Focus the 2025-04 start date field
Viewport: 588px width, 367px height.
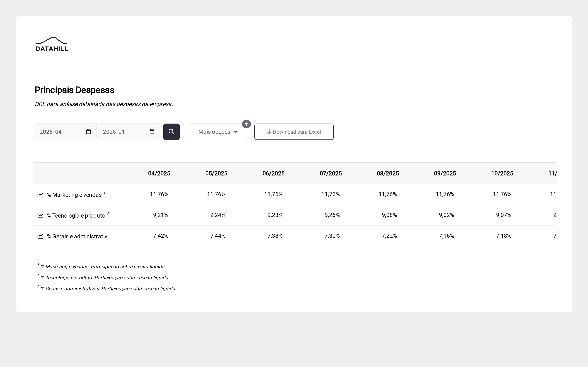pos(58,132)
